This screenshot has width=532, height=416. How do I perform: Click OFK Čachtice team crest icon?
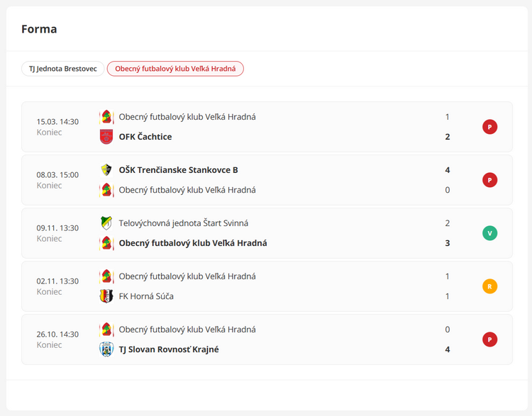pos(106,137)
